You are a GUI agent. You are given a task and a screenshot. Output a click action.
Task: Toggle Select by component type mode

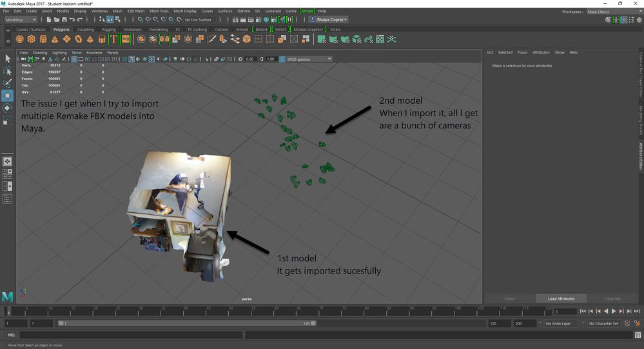[118, 19]
